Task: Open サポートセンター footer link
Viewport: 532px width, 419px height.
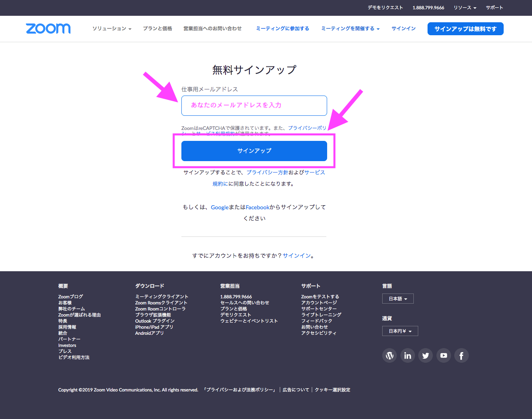Action: coord(319,309)
